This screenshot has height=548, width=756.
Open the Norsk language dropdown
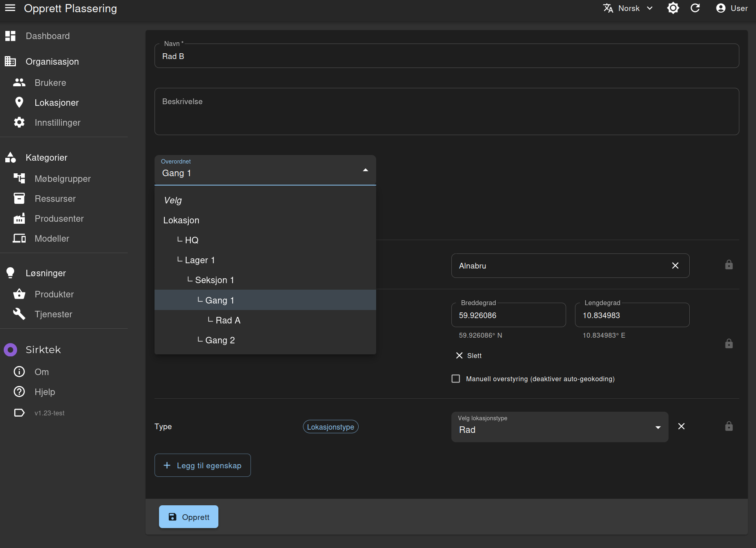pos(628,8)
